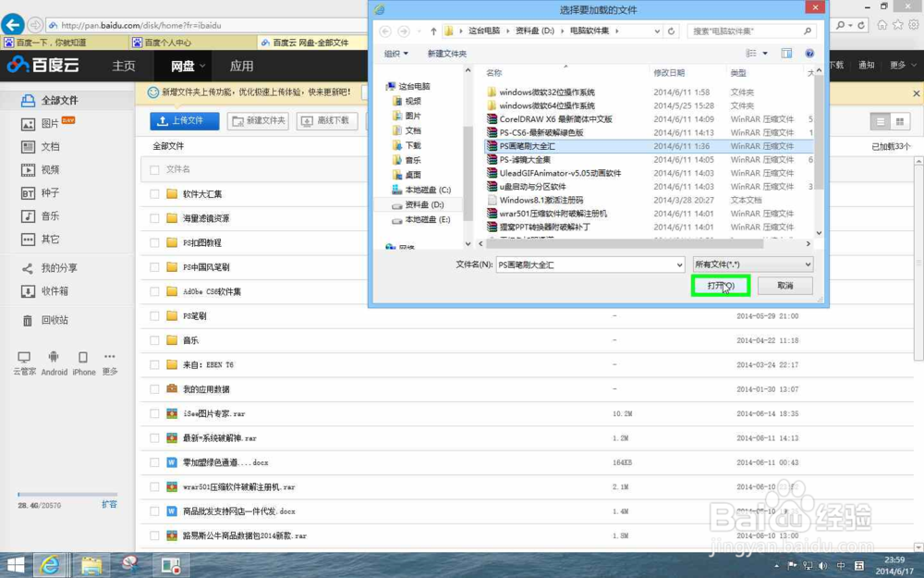The width and height of the screenshot is (924, 578).
Task: Check the box for iSee图片专家.rar
Action: point(154,413)
